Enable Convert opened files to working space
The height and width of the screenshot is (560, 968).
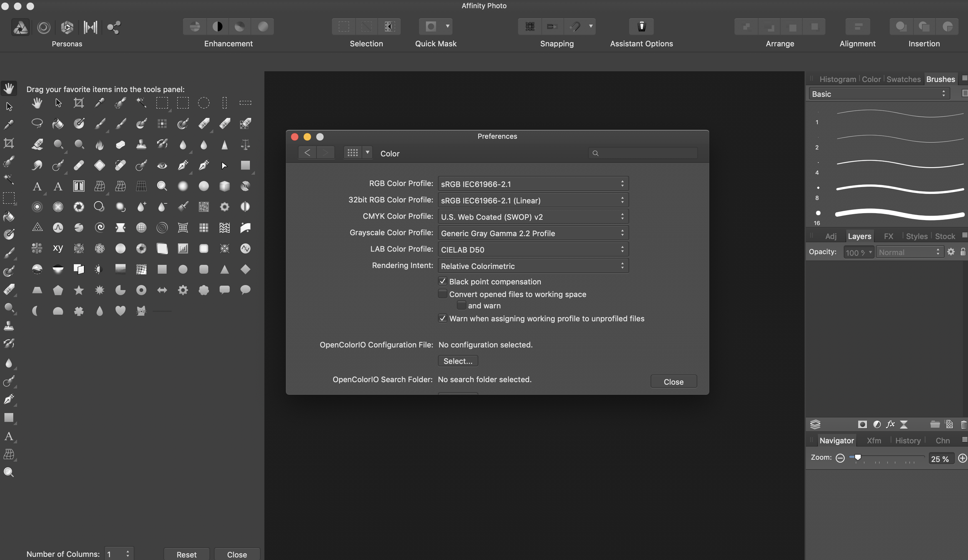tap(443, 294)
